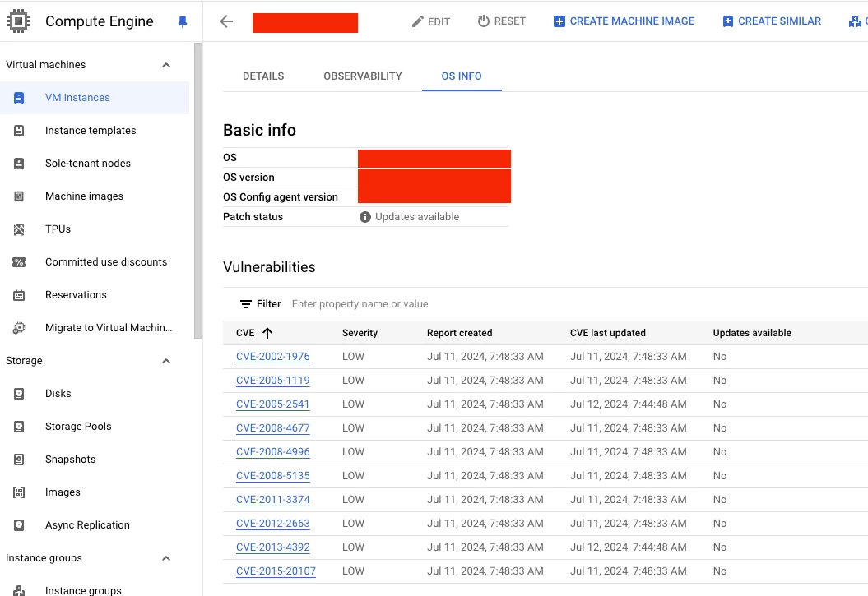This screenshot has height=596, width=868.
Task: Click the Reservations calendar icon
Action: tap(19, 295)
